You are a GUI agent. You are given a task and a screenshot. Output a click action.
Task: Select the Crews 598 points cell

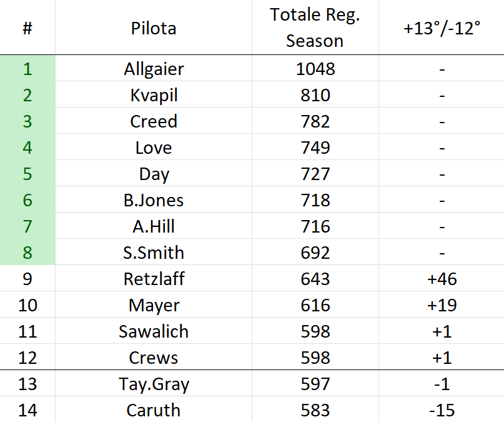click(315, 358)
